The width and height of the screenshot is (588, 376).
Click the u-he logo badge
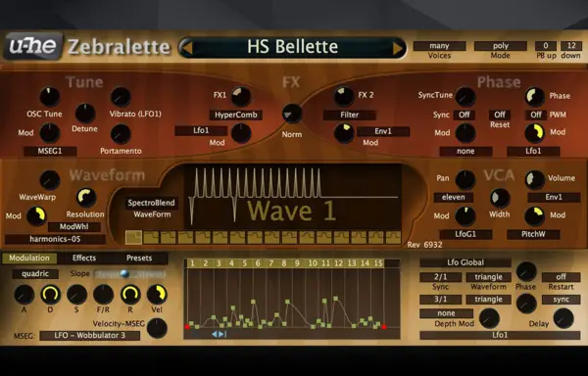[x=33, y=46]
